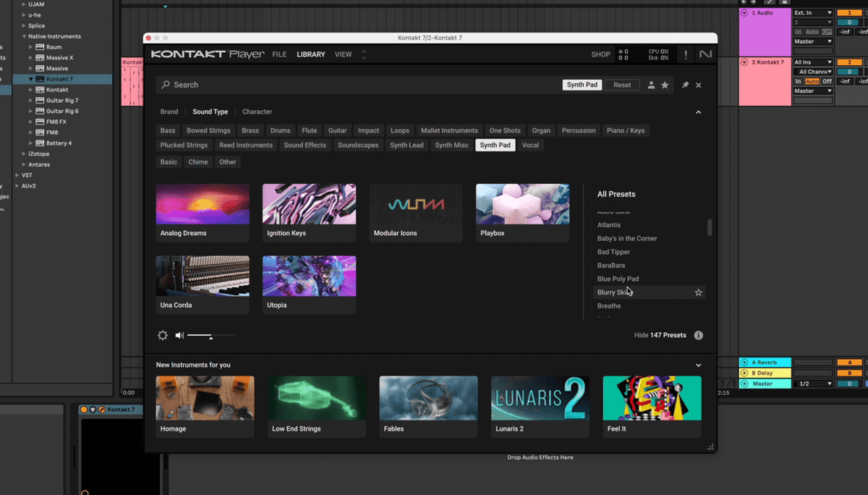Click the presets info icon
This screenshot has height=495, width=868.
[699, 335]
